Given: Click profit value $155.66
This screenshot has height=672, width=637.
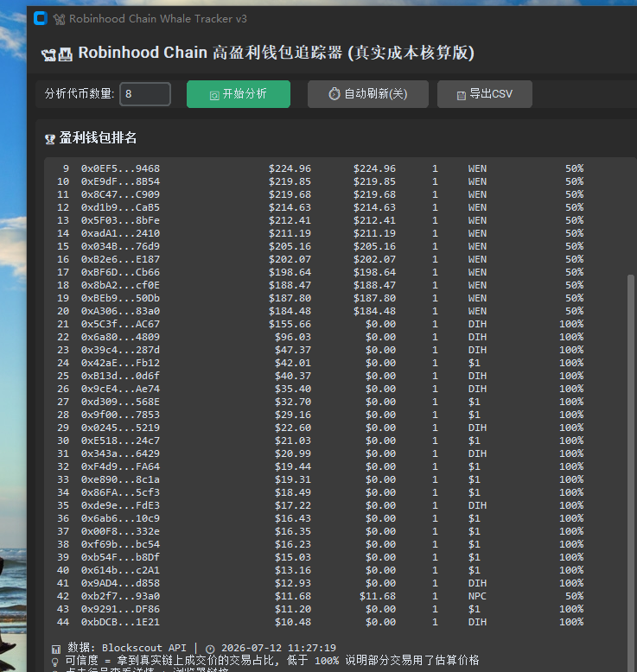Looking at the screenshot, I should 290,324.
